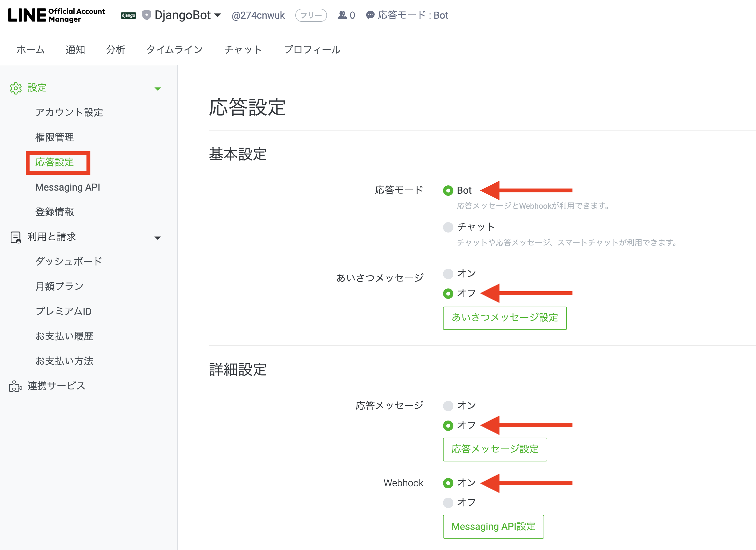Turn Webhook off
Screen dimensions: 756x550
[x=448, y=503]
